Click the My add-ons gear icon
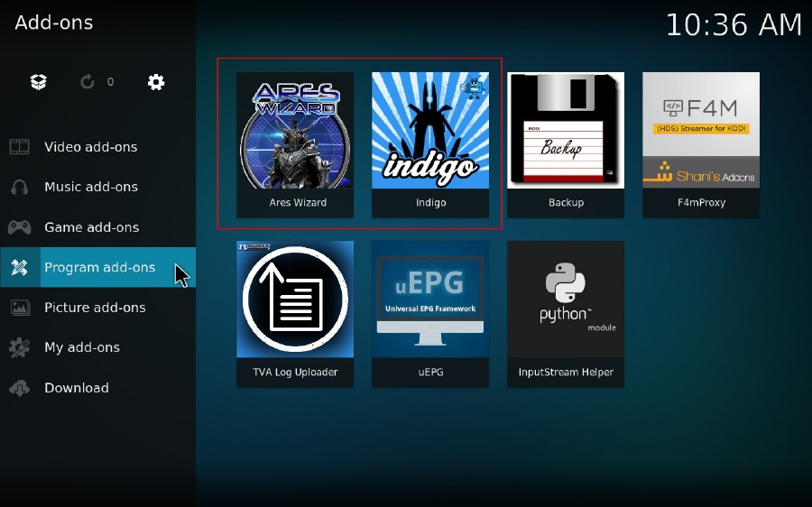This screenshot has width=812, height=507. tap(20, 347)
